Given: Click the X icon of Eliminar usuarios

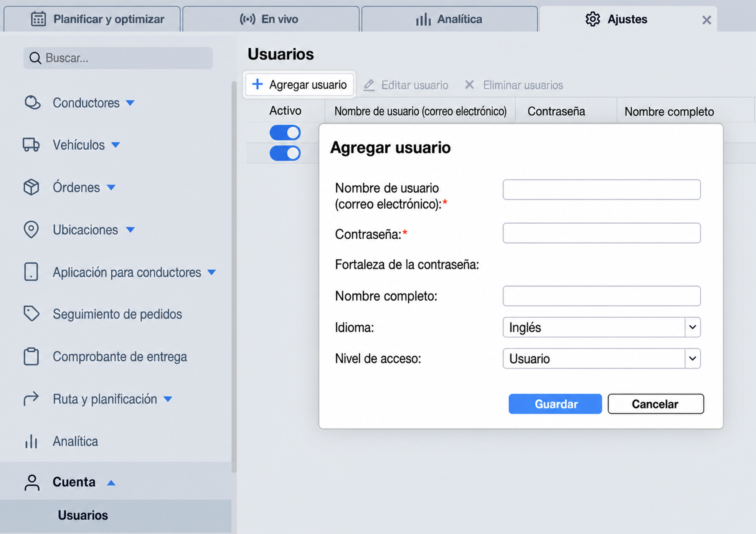Looking at the screenshot, I should tap(469, 84).
